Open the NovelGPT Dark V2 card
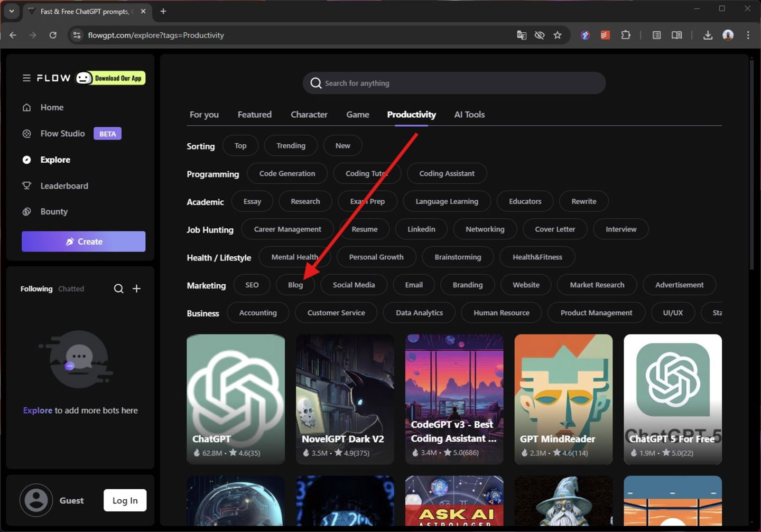Viewport: 761px width, 532px height. tap(345, 399)
